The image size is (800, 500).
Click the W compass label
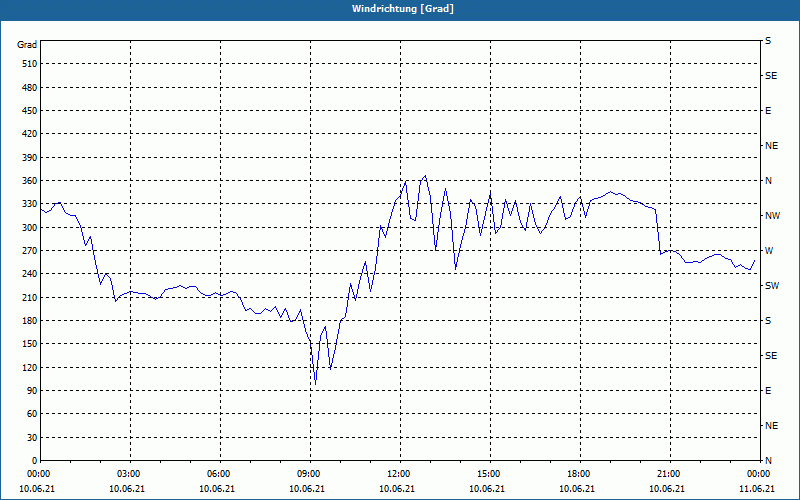[769, 251]
